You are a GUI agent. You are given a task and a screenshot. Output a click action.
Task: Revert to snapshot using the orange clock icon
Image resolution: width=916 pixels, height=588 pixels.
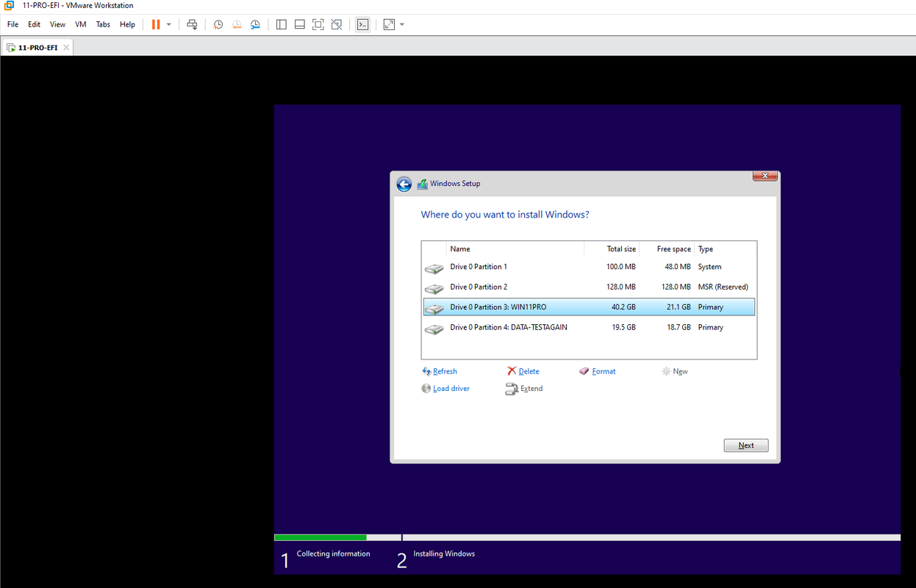[x=237, y=24]
